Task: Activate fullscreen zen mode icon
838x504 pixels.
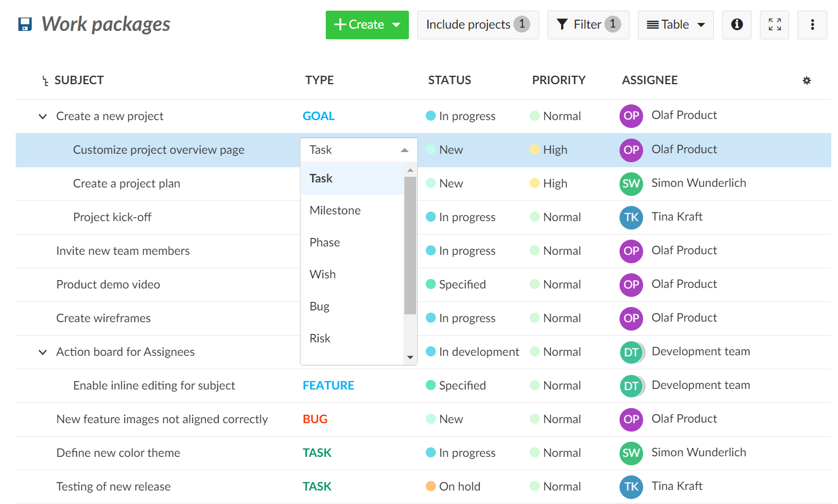Action: [774, 25]
